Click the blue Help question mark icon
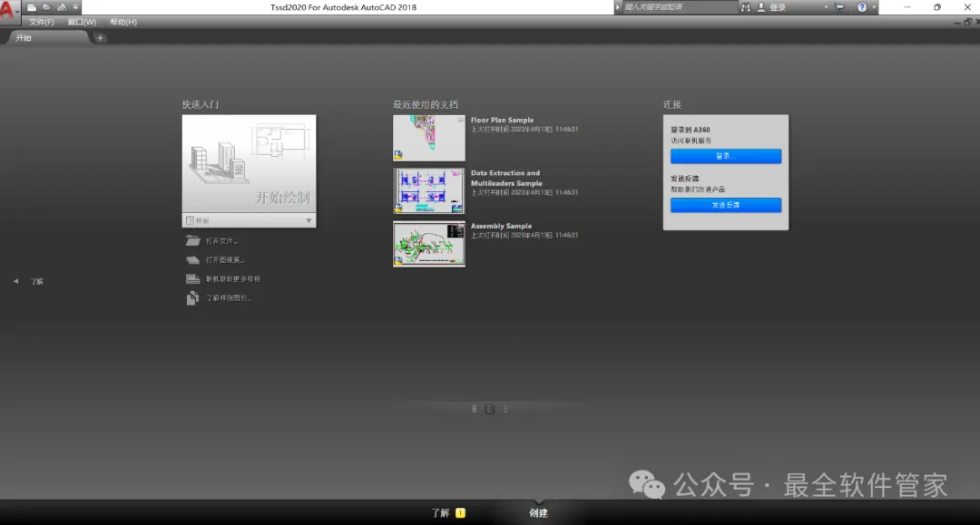This screenshot has height=525, width=980. point(862,7)
